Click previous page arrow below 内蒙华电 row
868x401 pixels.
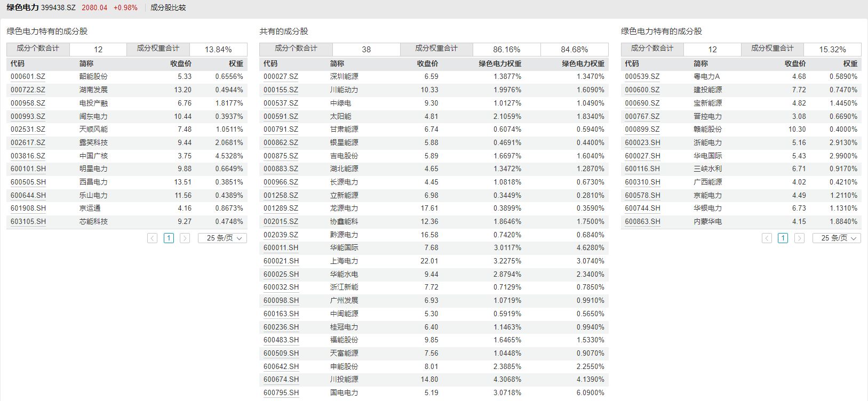[767, 238]
